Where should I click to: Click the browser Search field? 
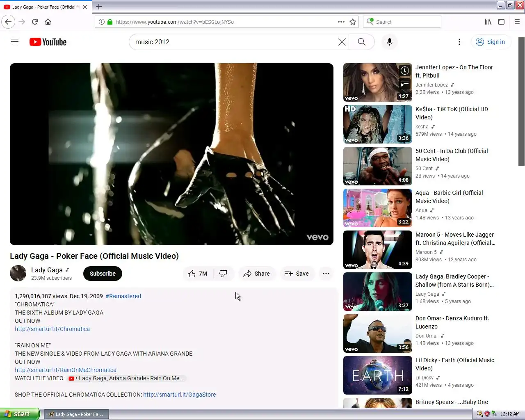point(402,22)
